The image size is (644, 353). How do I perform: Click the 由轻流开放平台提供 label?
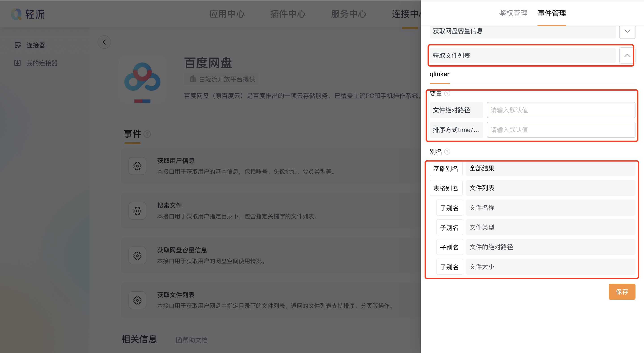(227, 79)
